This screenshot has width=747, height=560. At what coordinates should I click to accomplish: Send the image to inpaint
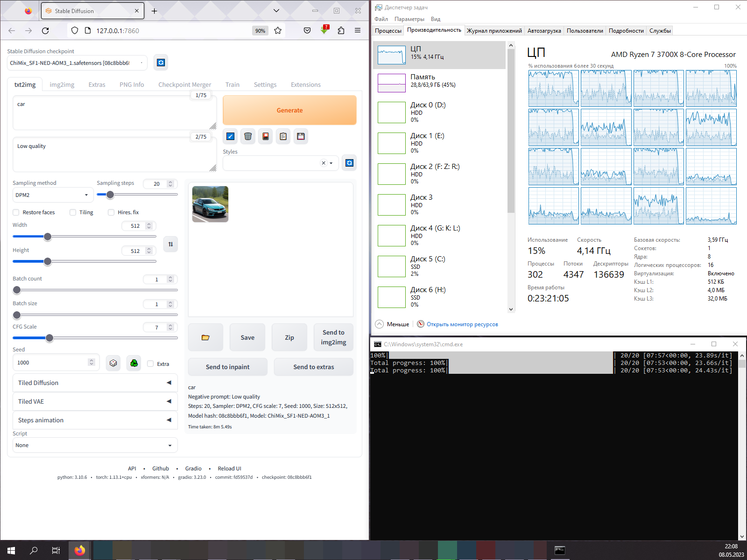point(228,367)
